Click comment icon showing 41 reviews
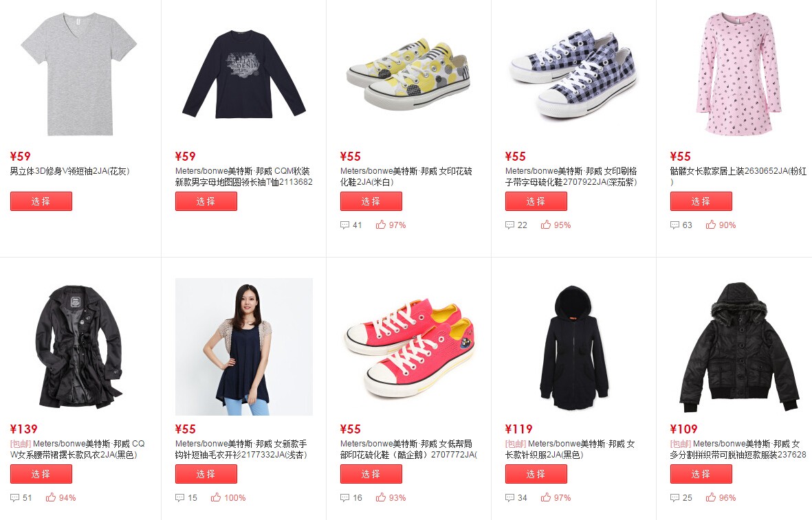The height and width of the screenshot is (520, 812). (x=345, y=225)
